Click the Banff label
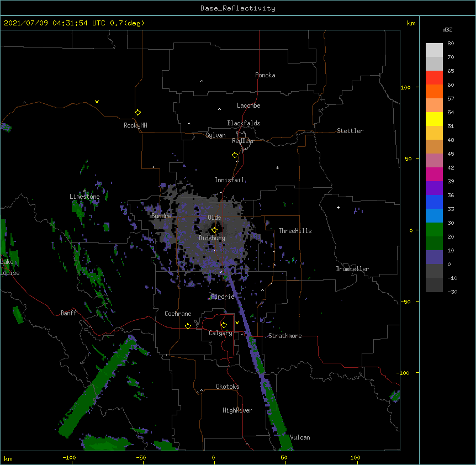Image resolution: width=476 pixels, height=465 pixels. click(68, 313)
